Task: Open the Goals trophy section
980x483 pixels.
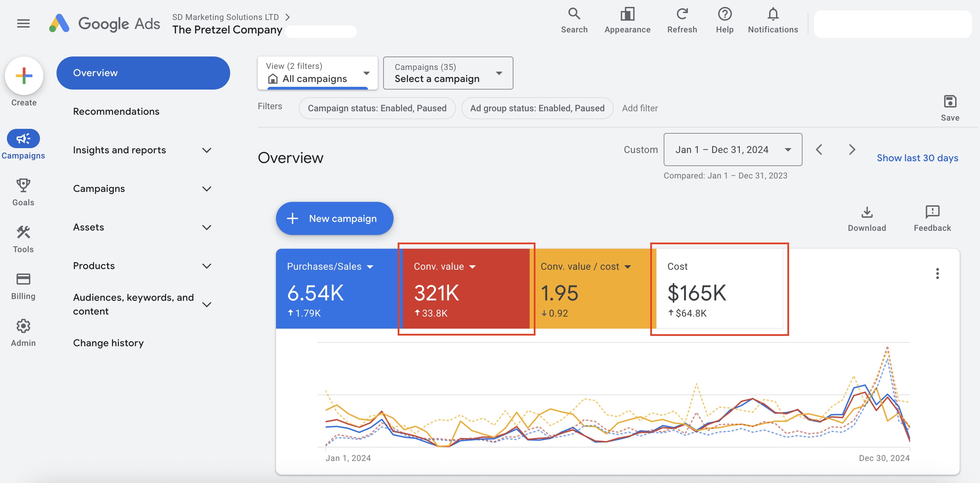Action: tap(23, 186)
